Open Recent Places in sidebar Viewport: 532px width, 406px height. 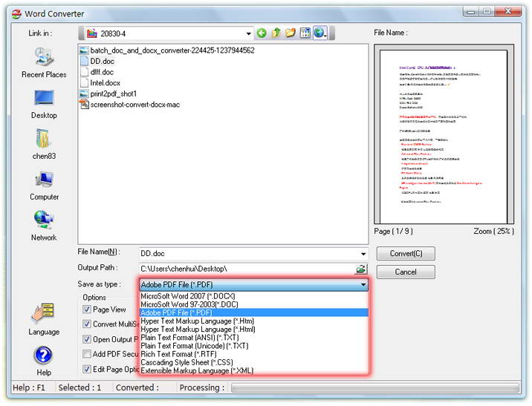click(44, 62)
